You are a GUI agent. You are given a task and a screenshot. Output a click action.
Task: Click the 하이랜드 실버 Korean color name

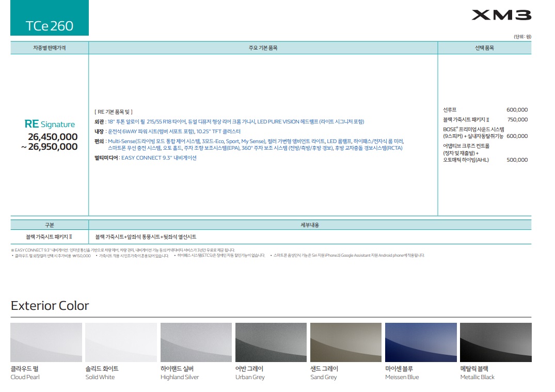point(177,369)
